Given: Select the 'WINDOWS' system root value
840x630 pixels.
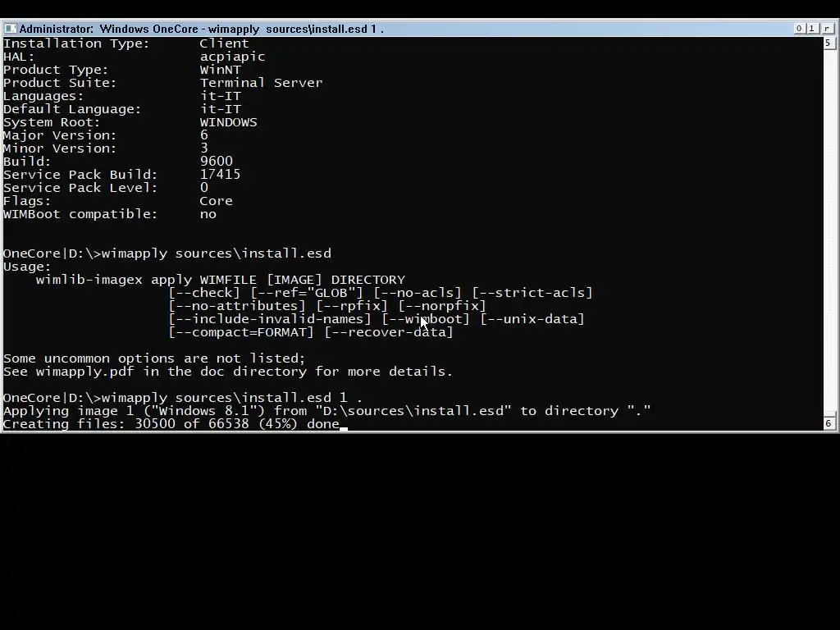Looking at the screenshot, I should point(228,122).
